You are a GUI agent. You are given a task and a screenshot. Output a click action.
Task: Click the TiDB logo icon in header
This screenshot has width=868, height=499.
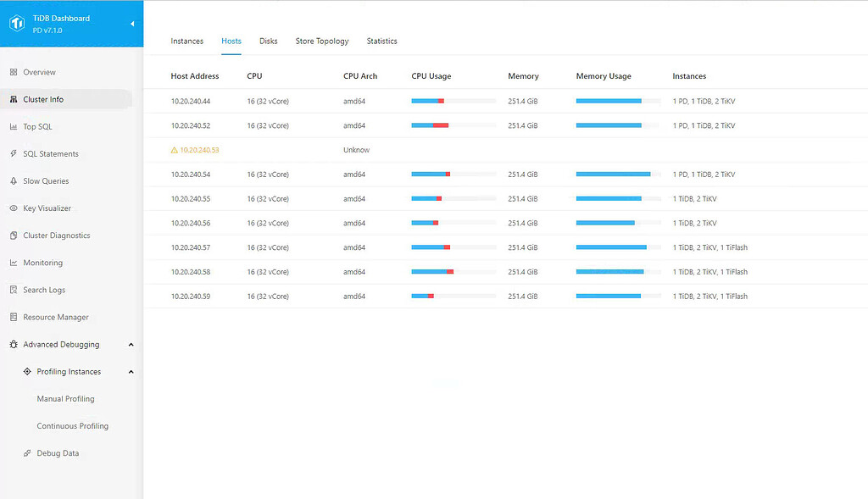[18, 23]
